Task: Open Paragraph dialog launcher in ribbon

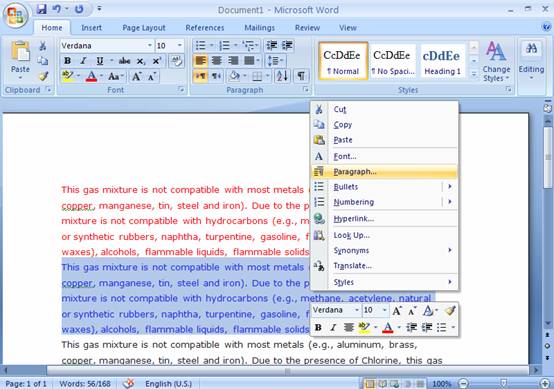Action: point(306,90)
